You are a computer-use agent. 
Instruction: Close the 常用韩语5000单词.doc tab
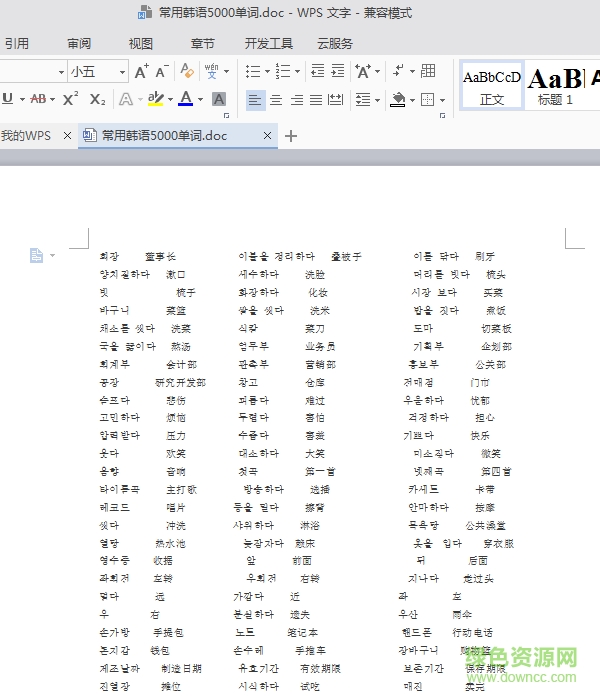[x=267, y=135]
